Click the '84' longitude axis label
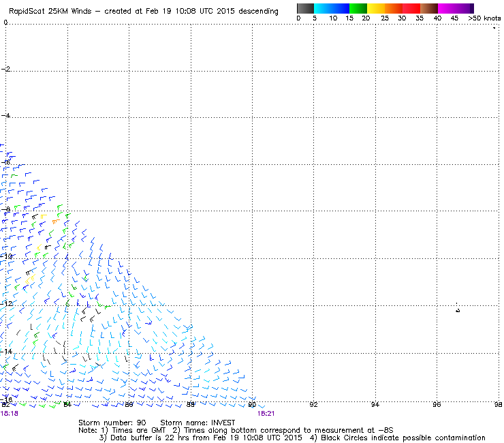Viewport: 504px width, 443px height. click(x=67, y=405)
